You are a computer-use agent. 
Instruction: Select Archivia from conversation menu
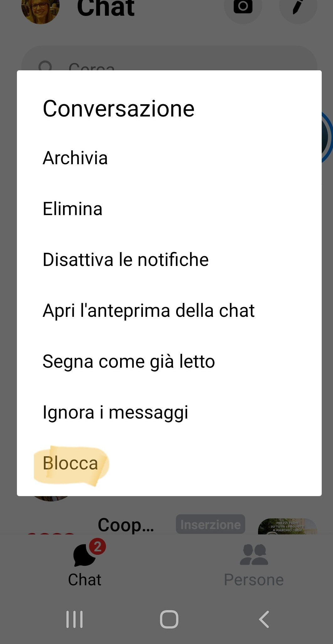75,158
